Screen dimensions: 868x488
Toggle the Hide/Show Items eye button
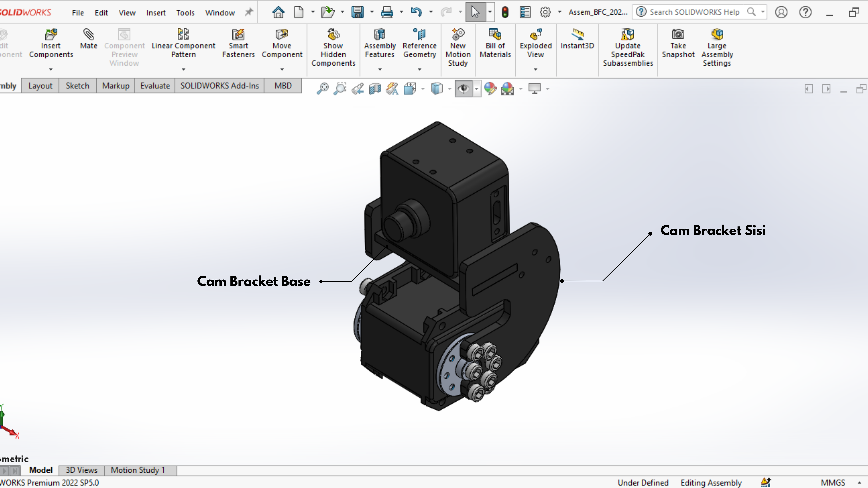point(464,89)
